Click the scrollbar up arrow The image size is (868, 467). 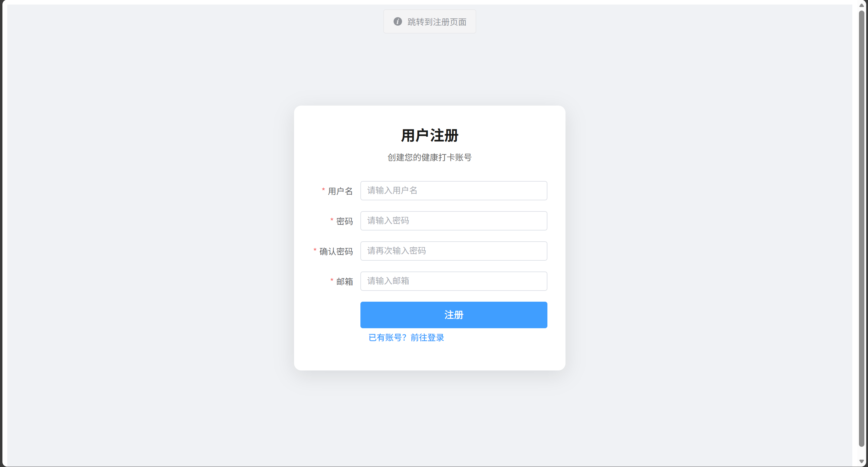pyautogui.click(x=861, y=5)
